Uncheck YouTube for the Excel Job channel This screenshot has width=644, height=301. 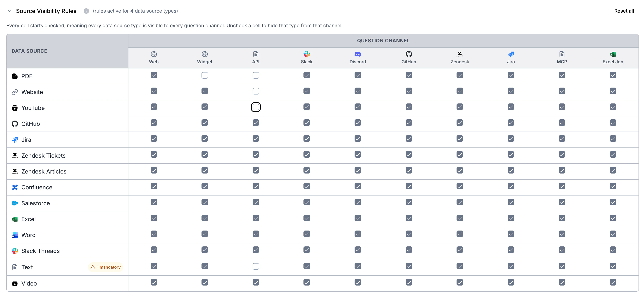[613, 107]
